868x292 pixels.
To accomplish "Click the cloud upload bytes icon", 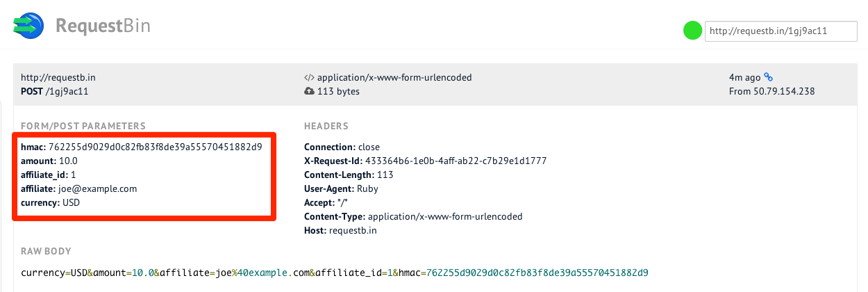I will (x=309, y=92).
